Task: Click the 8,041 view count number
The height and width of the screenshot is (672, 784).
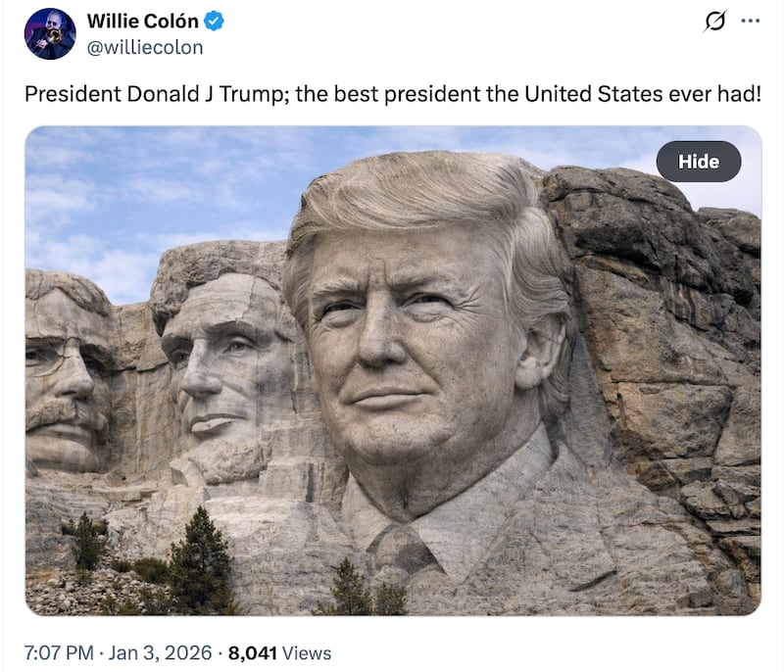Action: click(x=253, y=653)
